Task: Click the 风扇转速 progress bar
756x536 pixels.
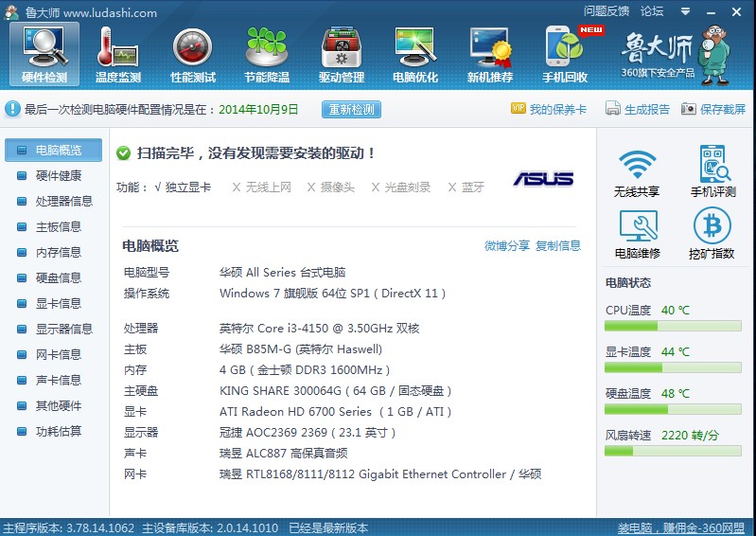Action: coord(673,451)
